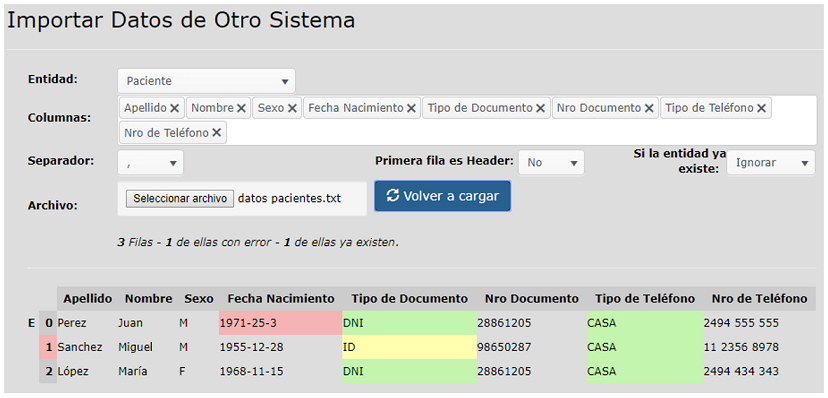Image resolution: width=828 pixels, height=398 pixels.
Task: Select row 2 López entry
Action: (x=73, y=372)
